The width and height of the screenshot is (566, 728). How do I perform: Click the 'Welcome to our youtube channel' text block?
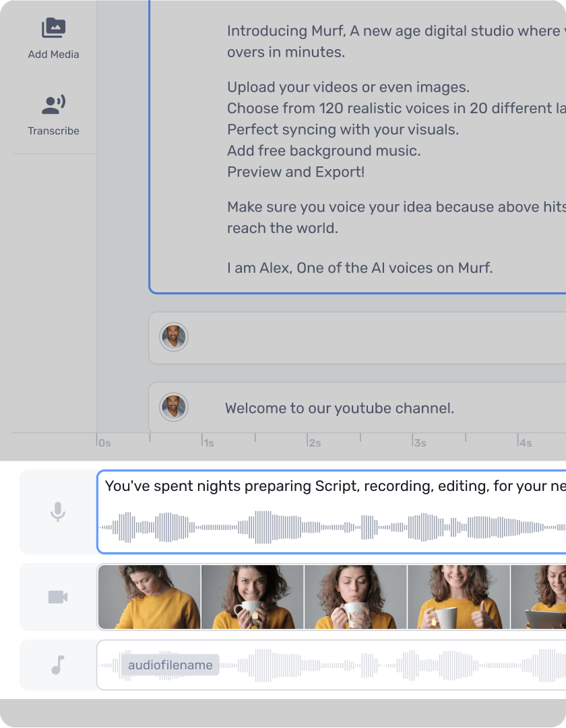339,408
